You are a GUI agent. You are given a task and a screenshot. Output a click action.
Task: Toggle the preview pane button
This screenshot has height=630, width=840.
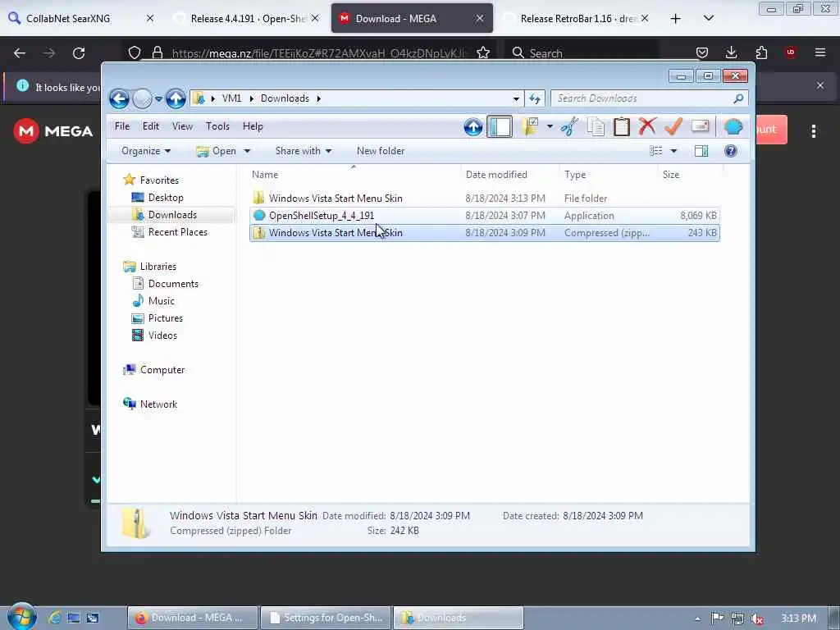point(701,151)
